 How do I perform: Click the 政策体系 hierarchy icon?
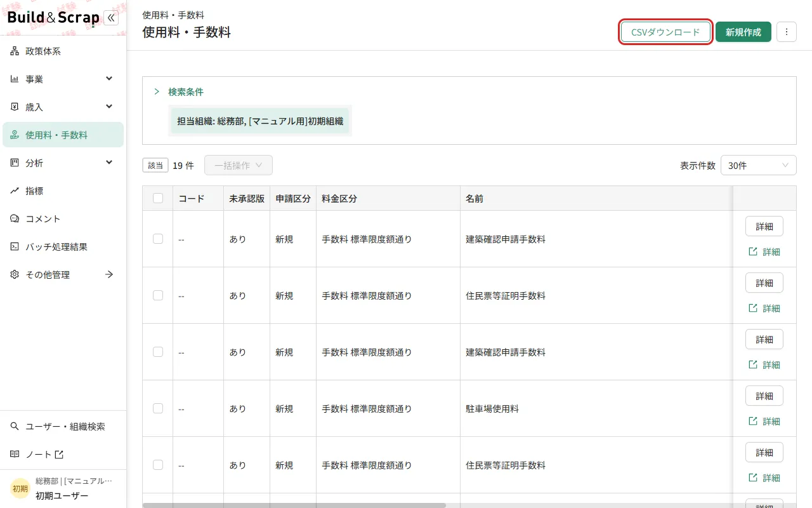[15, 51]
